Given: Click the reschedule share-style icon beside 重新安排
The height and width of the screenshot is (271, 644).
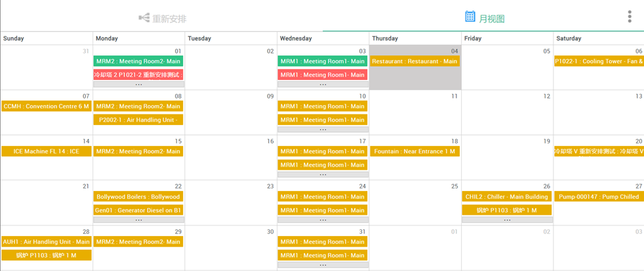Looking at the screenshot, I should click(144, 18).
